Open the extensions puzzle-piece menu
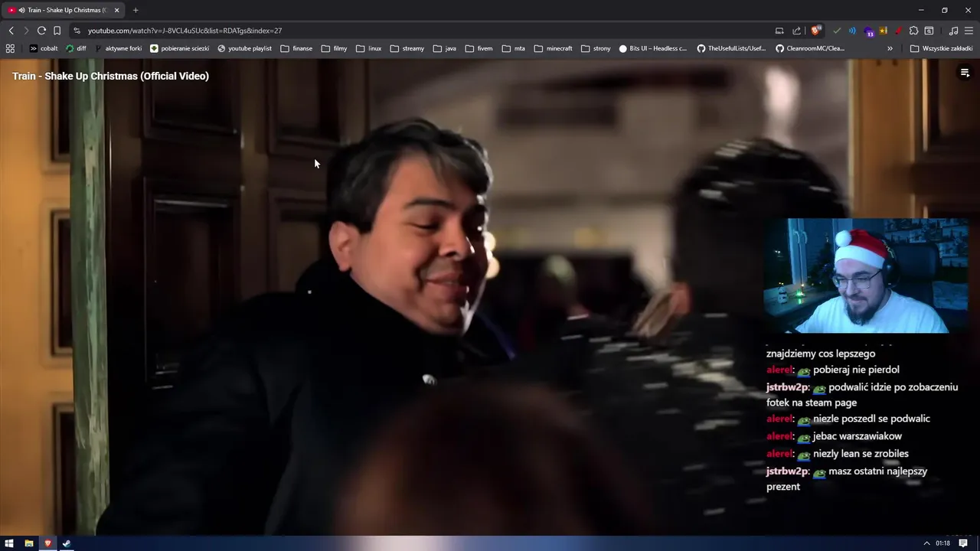Image resolution: width=980 pixels, height=551 pixels. coord(913,31)
